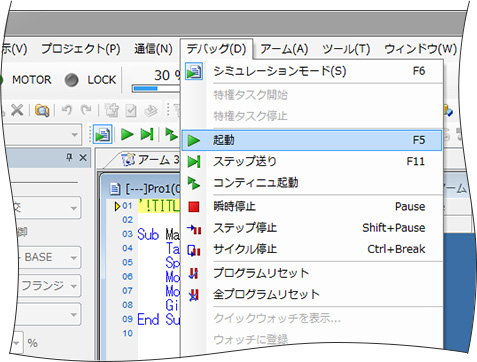Click the undo toolbar icon
Screen dimensions: 477x362
click(x=67, y=110)
